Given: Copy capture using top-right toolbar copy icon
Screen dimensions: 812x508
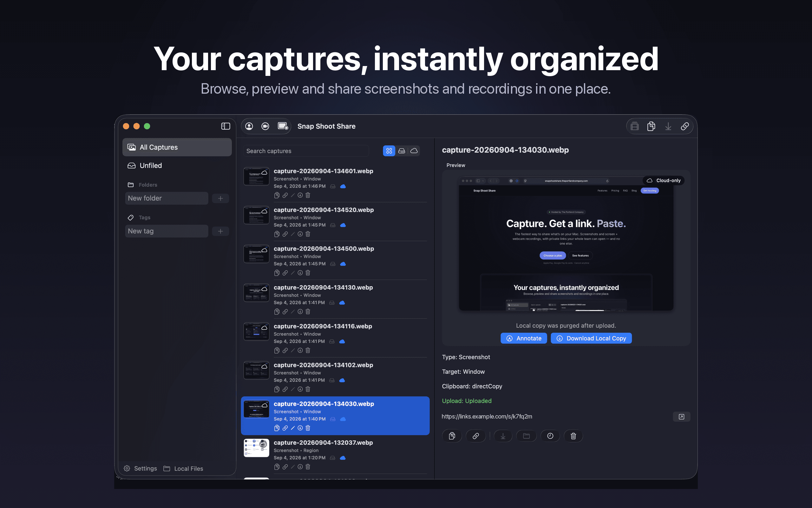Looking at the screenshot, I should point(651,126).
